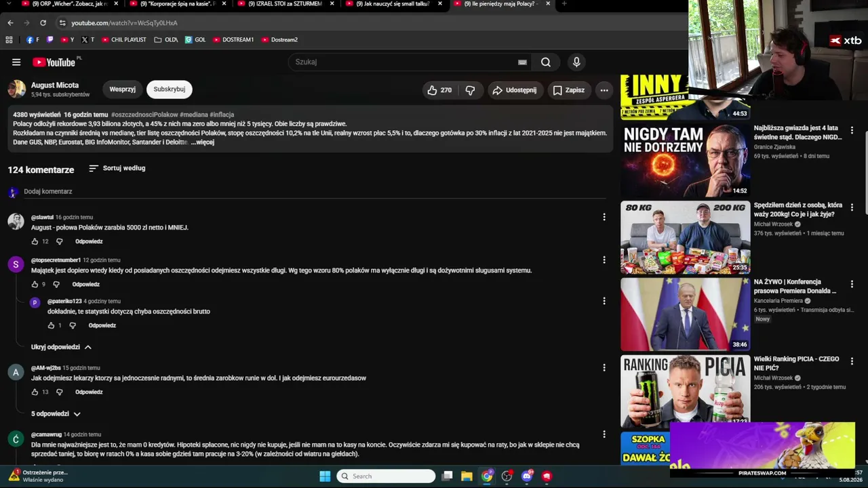Reload the YouTube page
Viewport: 868px width, 488px height.
[43, 23]
